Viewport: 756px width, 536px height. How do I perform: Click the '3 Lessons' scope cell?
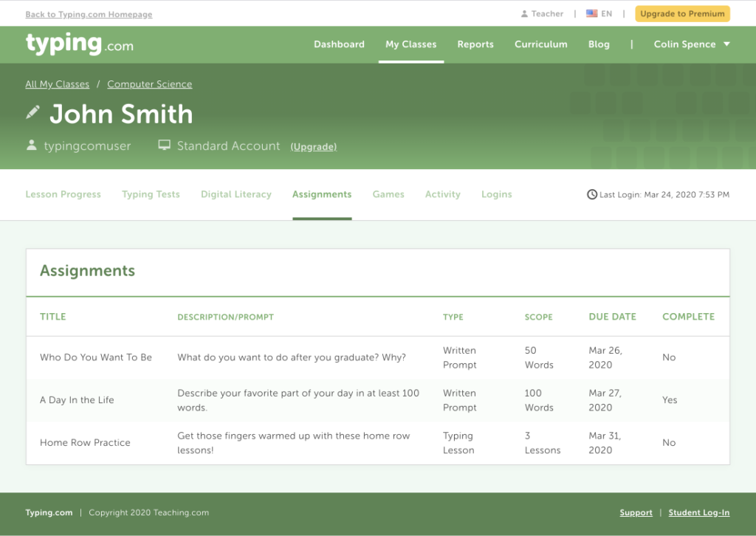point(543,442)
